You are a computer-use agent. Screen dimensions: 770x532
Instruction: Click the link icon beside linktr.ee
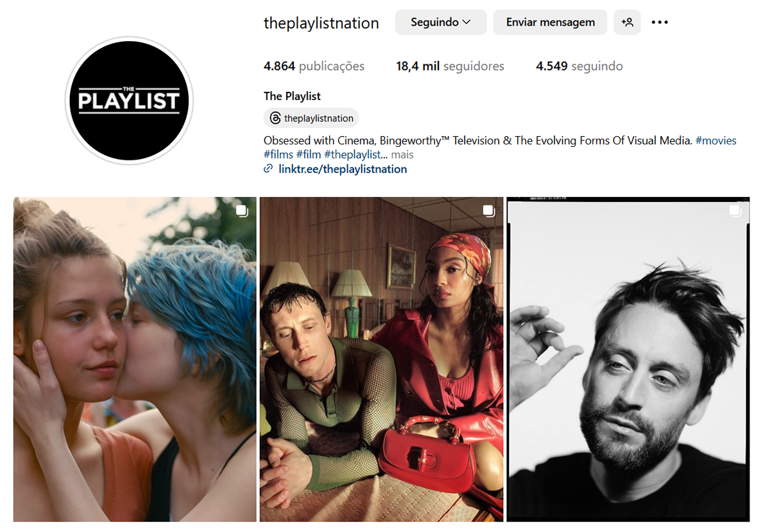268,169
